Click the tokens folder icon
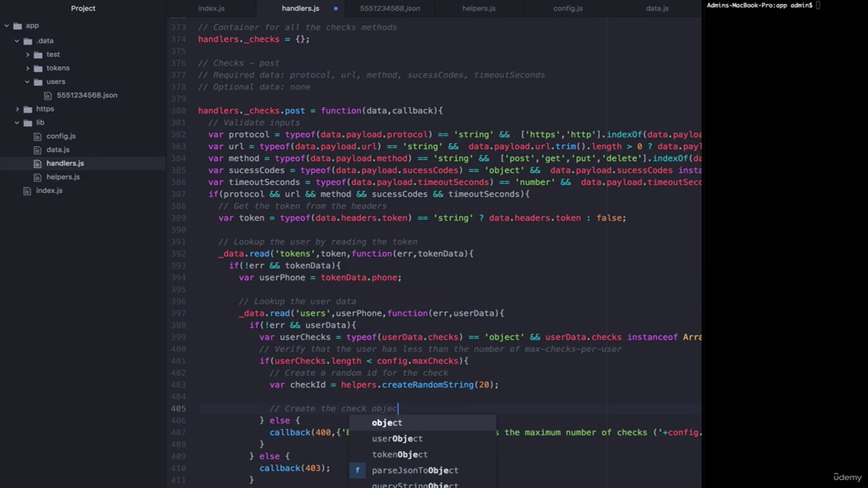868x488 pixels. point(39,68)
